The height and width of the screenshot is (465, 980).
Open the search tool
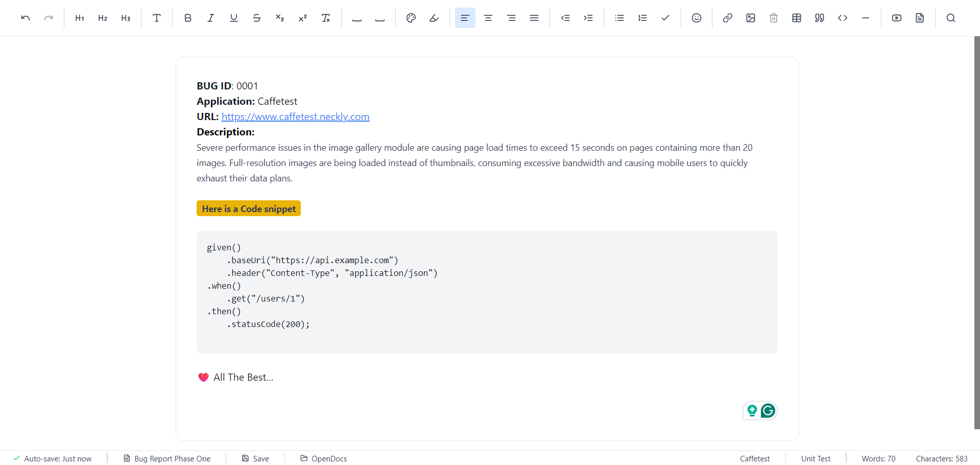coord(951,18)
